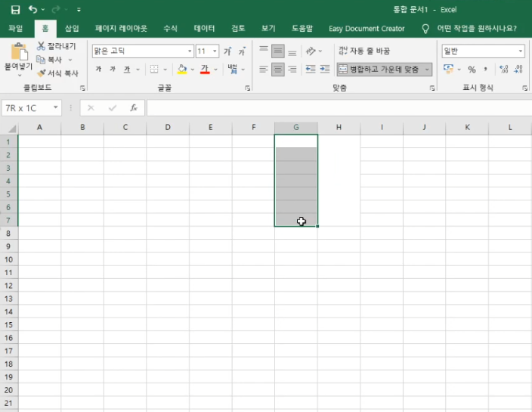Switch to the 검토 tab
Image resolution: width=532 pixels, height=412 pixels.
click(238, 28)
